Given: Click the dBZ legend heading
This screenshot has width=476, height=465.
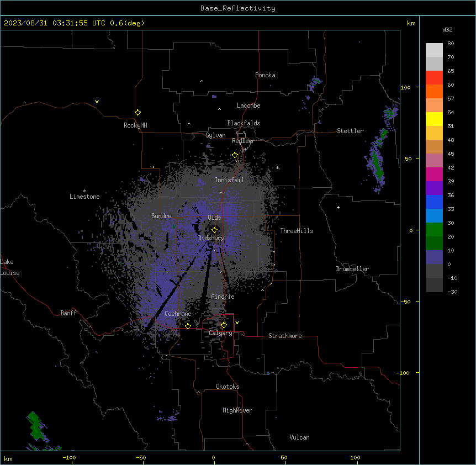Looking at the screenshot, I should point(447,30).
